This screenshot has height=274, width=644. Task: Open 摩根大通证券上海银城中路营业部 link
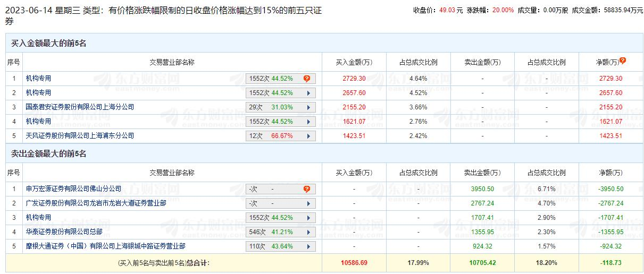pyautogui.click(x=105, y=246)
